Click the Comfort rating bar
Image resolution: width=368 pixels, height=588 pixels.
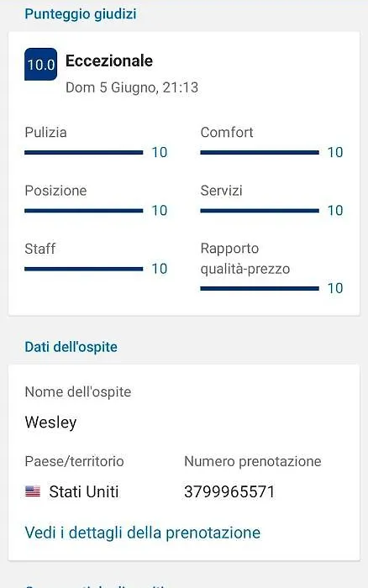pos(260,153)
